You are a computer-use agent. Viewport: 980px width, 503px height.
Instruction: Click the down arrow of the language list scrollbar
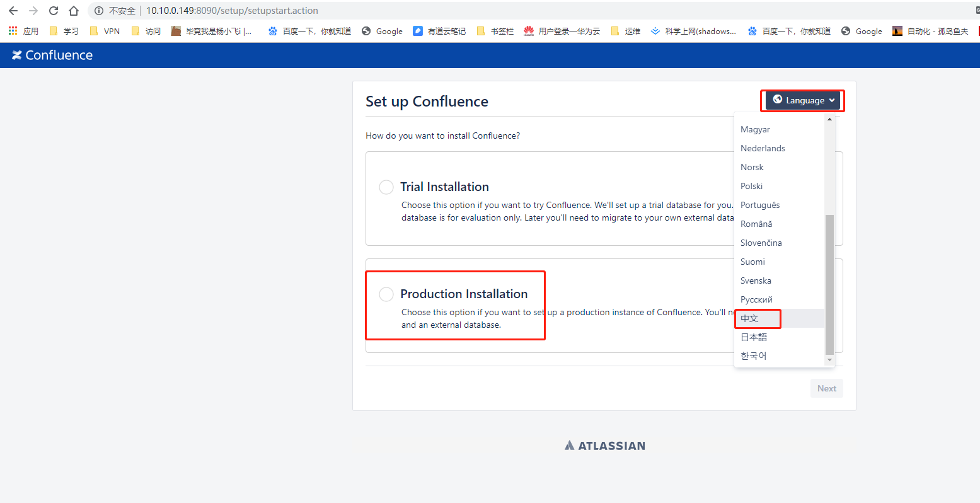(829, 361)
